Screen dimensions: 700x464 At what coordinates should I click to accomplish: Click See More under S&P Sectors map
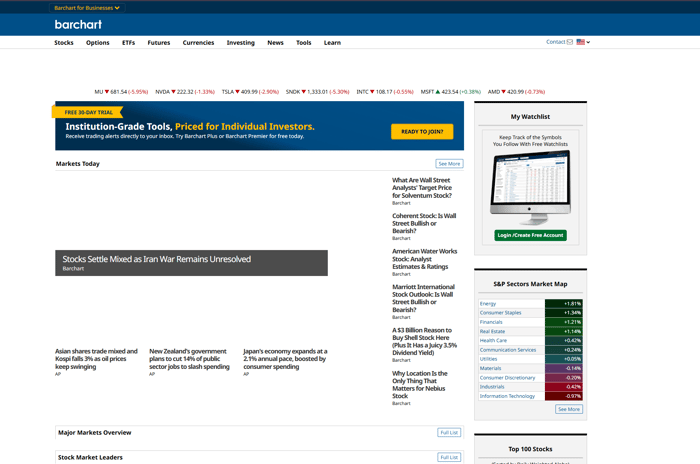569,409
